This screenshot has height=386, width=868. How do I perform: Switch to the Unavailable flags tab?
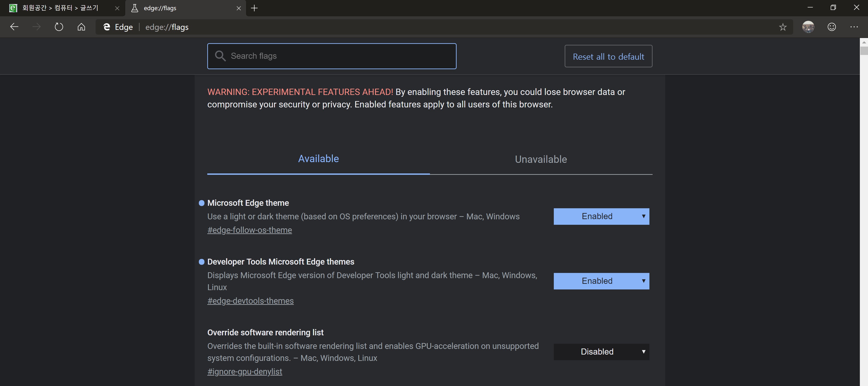coord(541,159)
